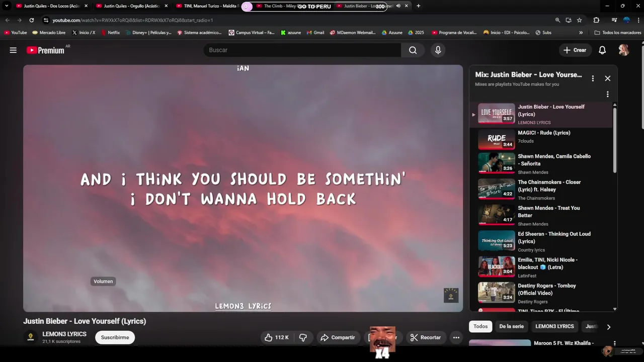This screenshot has width=644, height=362.
Task: Select the De la serie chip
Action: 511,326
